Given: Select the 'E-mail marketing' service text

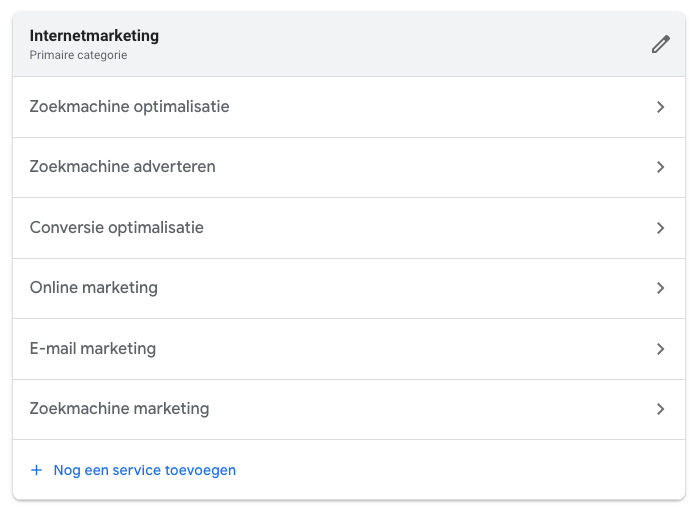Looking at the screenshot, I should pos(93,348).
